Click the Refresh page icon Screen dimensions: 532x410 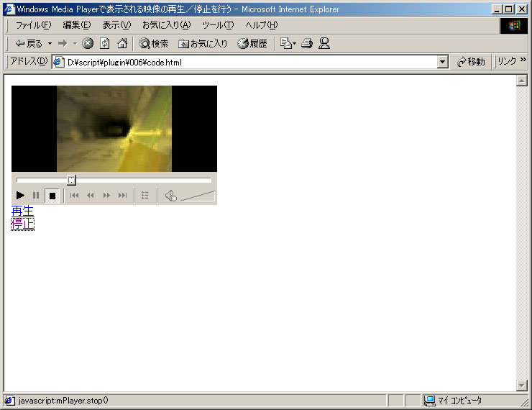point(105,43)
